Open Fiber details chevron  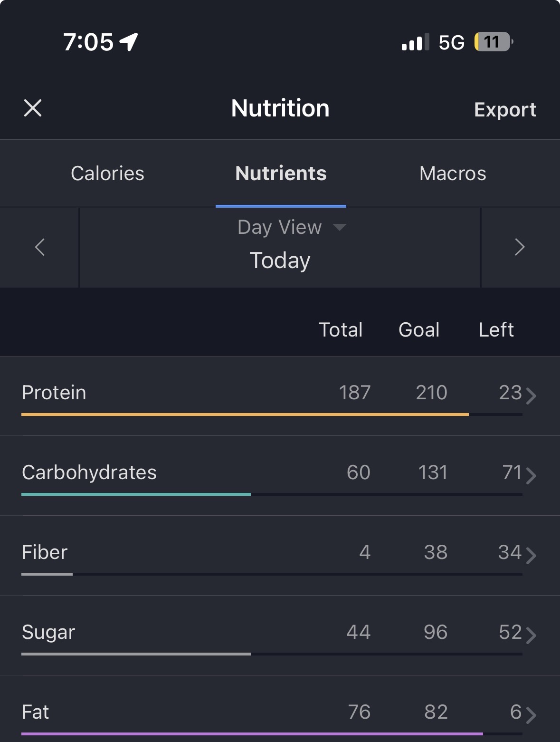coord(532,555)
